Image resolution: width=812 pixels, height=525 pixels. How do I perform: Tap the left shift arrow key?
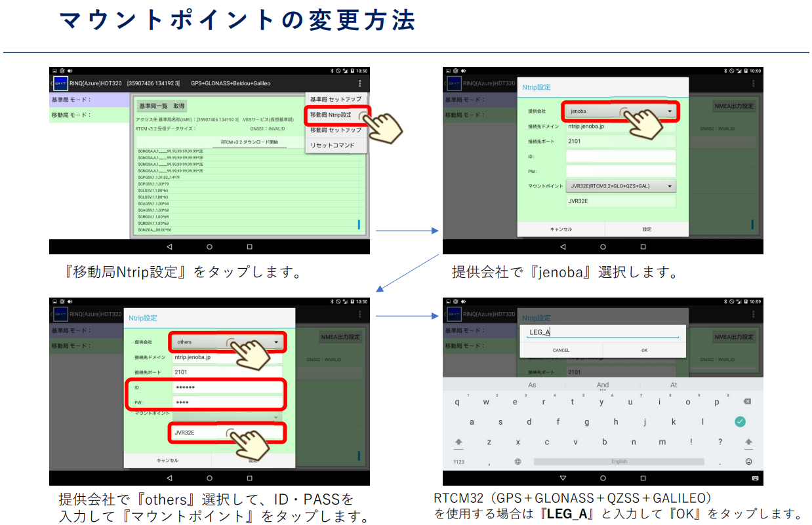click(x=458, y=442)
